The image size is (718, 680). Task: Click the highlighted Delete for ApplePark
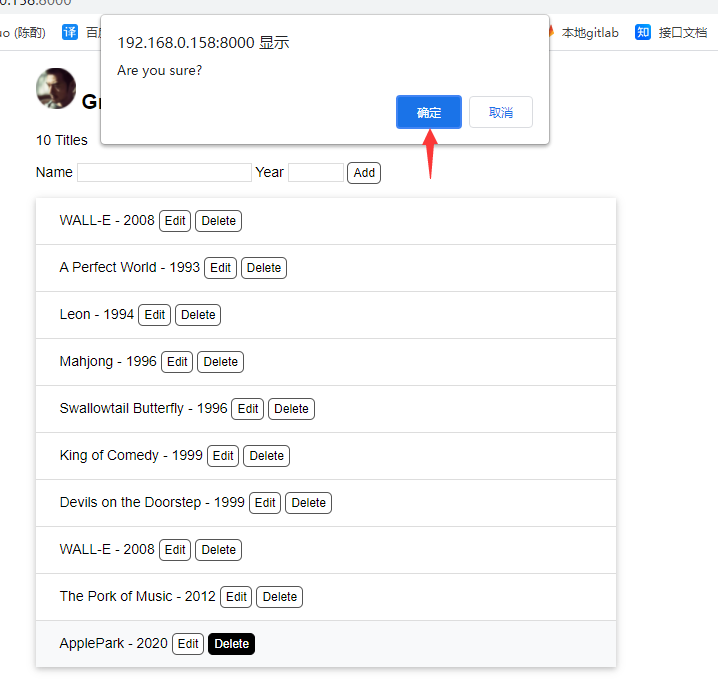pyautogui.click(x=231, y=644)
